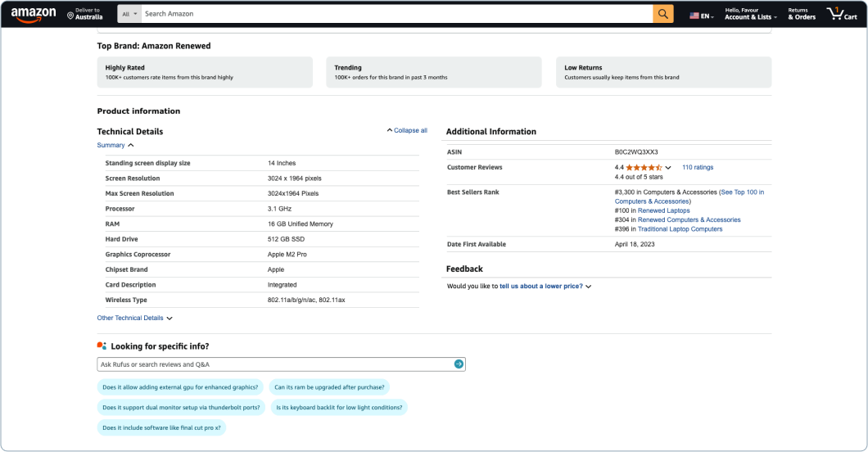The image size is (868, 452).
Task: Open Traditional Laptop Computers link
Action: pos(680,229)
